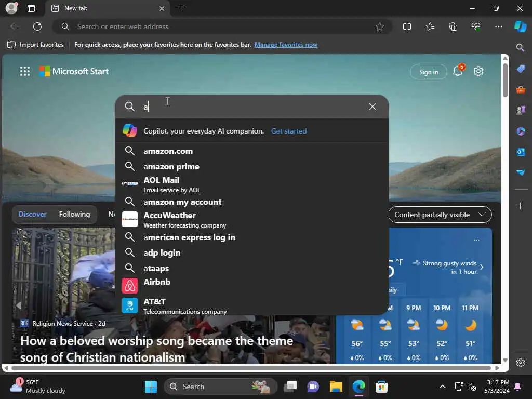Open Task View on taskbar
The width and height of the screenshot is (532, 399).
coord(290,387)
